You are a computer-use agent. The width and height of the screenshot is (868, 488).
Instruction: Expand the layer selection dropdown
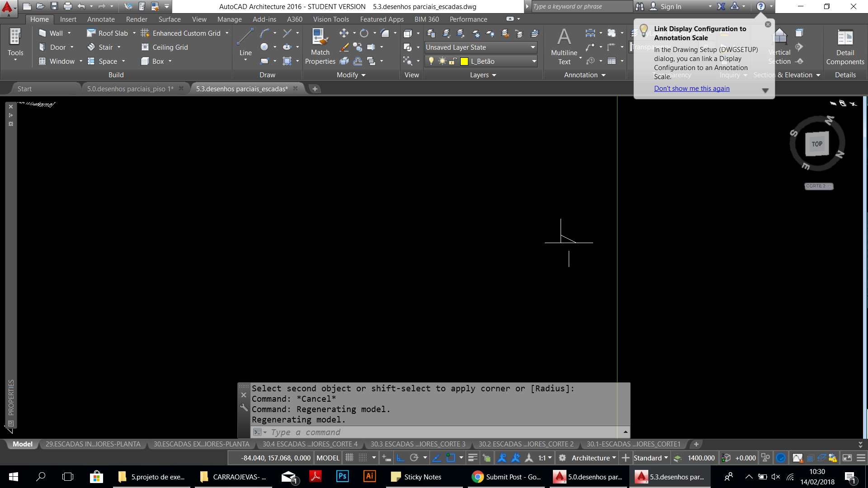533,61
